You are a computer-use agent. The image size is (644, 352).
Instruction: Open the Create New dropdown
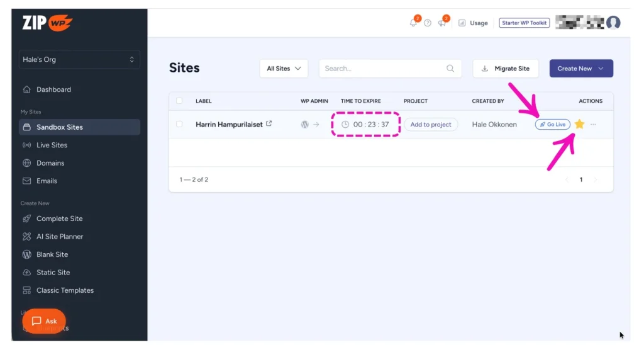[581, 69]
